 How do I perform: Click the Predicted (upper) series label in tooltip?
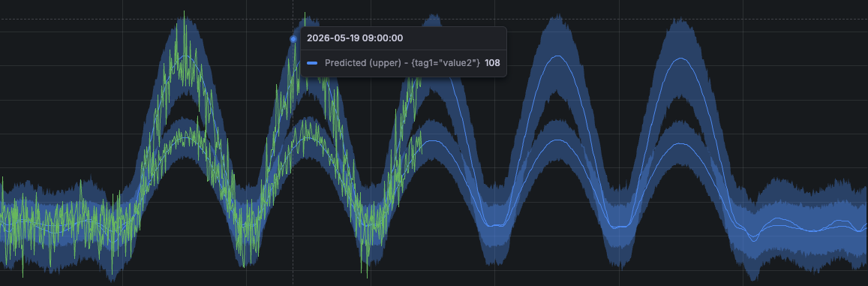coord(402,63)
